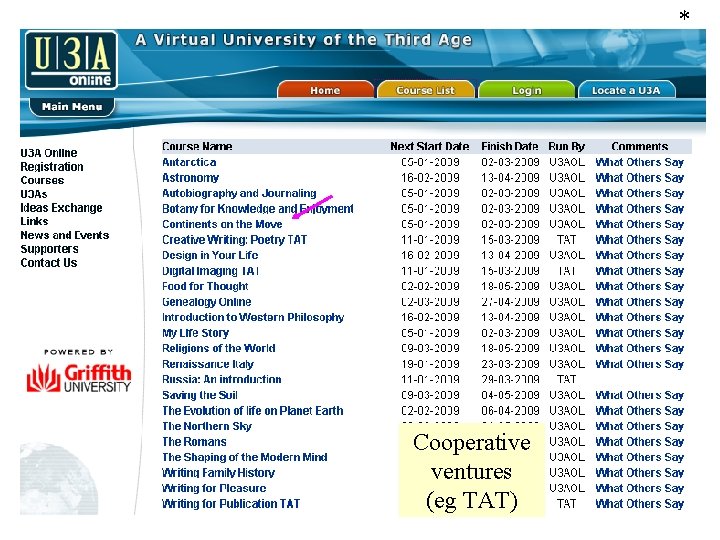Click finish date 04-05-2009 for Saving the Soil
720x540 pixels.
coord(510,395)
